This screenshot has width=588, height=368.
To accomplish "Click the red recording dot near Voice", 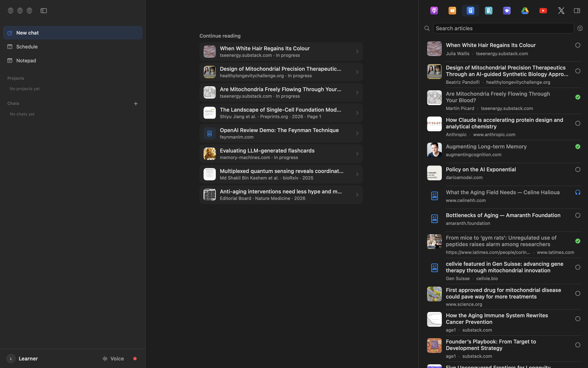I will click(135, 359).
